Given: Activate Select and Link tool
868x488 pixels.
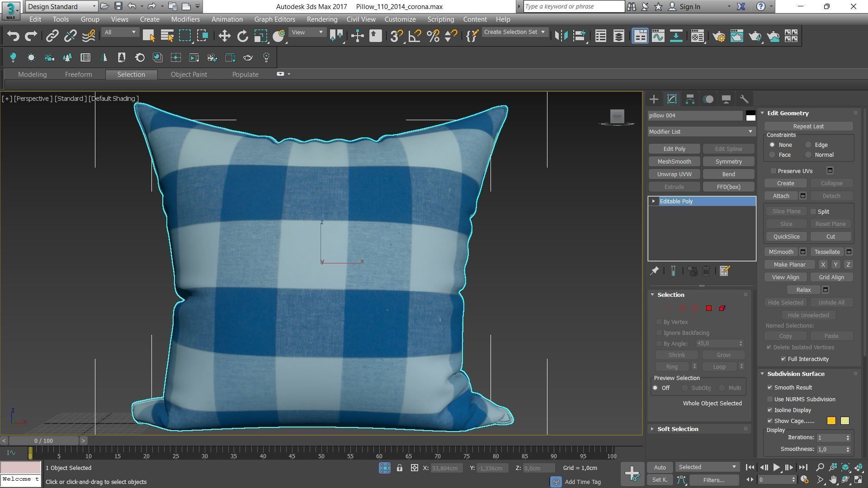Looking at the screenshot, I should tap(52, 36).
